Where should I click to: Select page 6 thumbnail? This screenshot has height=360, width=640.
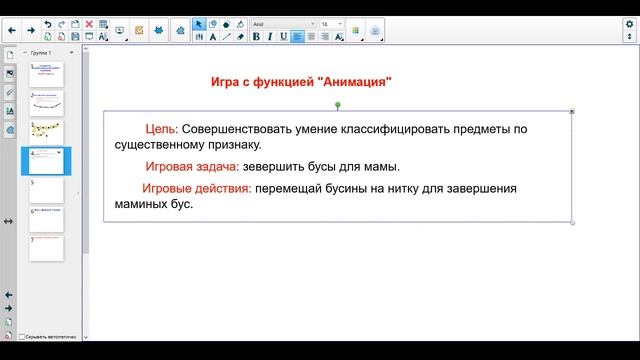pyautogui.click(x=47, y=220)
